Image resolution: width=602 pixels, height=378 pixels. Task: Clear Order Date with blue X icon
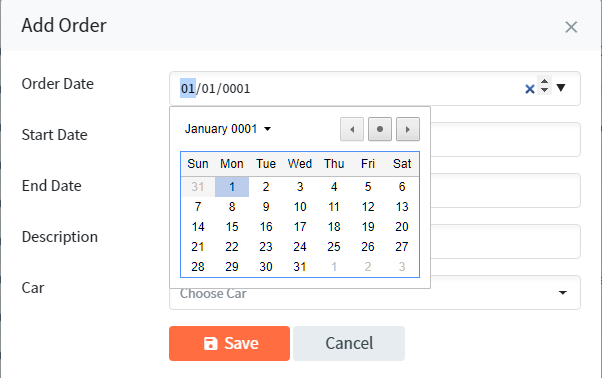[x=530, y=89]
